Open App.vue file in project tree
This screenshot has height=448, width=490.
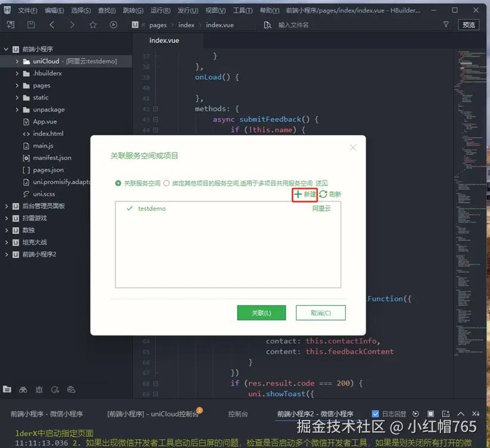45,122
